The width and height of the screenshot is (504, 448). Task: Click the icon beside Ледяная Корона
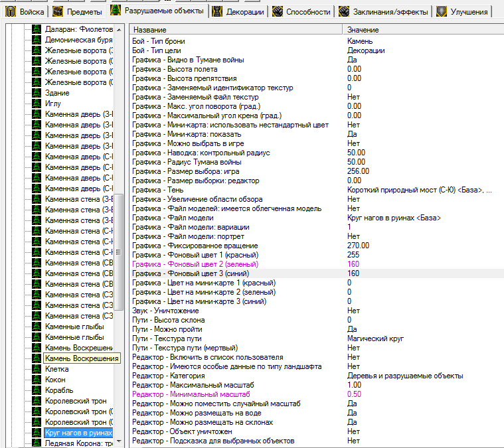pyautogui.click(x=37, y=443)
